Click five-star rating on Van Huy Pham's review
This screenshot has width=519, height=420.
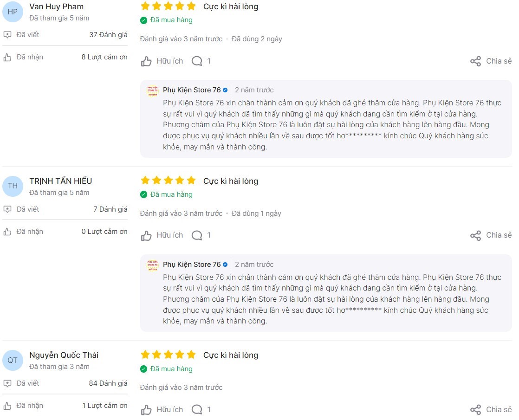coord(168,6)
